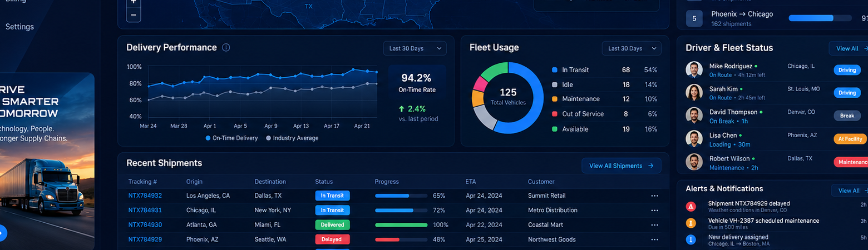Open 'Shipment NTX784929 delayed' alert
Image resolution: width=868 pixels, height=250 pixels.
[x=749, y=203]
